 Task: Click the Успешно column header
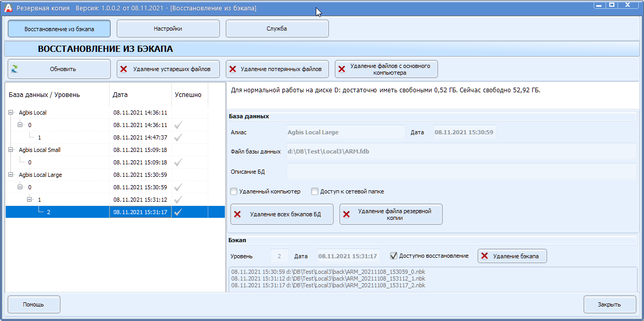point(190,95)
